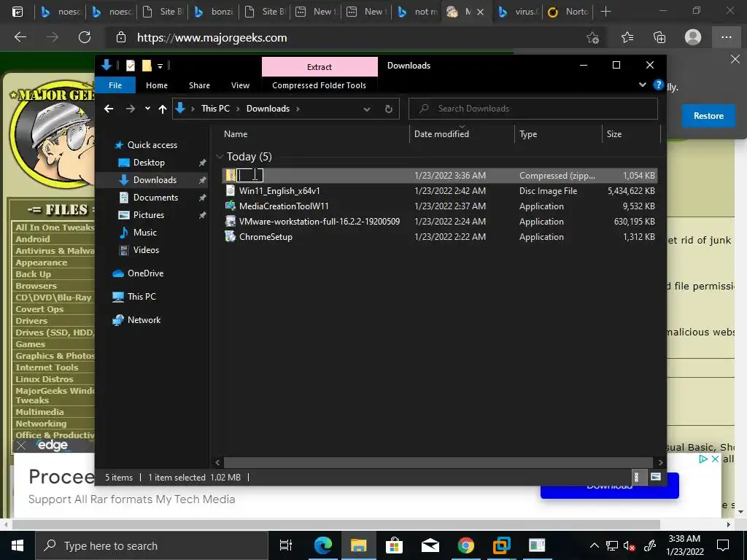Screen dimensions: 747x560
Task: Open Task View on taskbar
Action: point(286,545)
